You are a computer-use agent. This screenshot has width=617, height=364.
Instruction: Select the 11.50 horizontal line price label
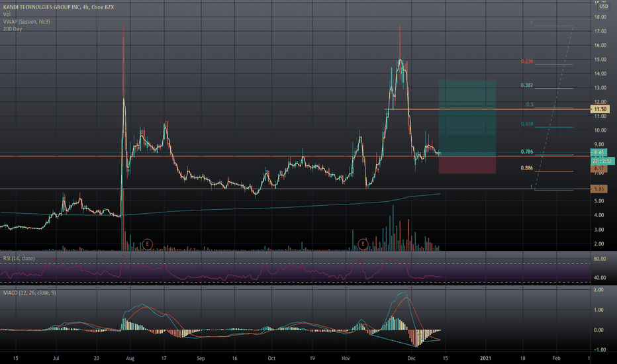coord(600,109)
